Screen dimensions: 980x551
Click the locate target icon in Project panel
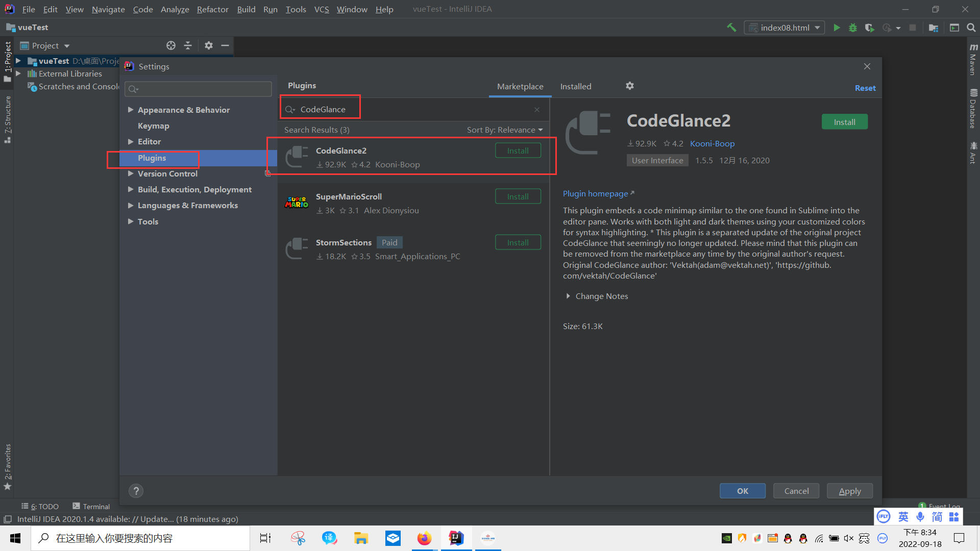point(171,45)
